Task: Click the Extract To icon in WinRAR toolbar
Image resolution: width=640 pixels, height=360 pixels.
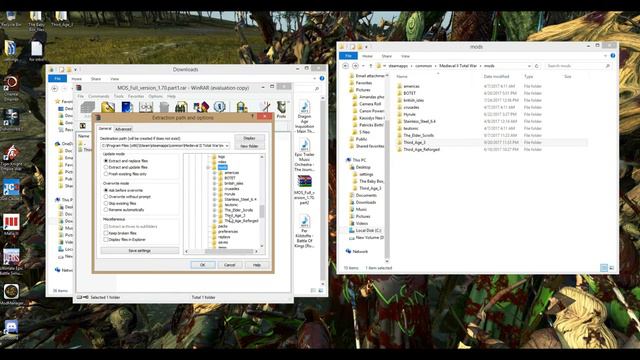Action: tap(108, 108)
